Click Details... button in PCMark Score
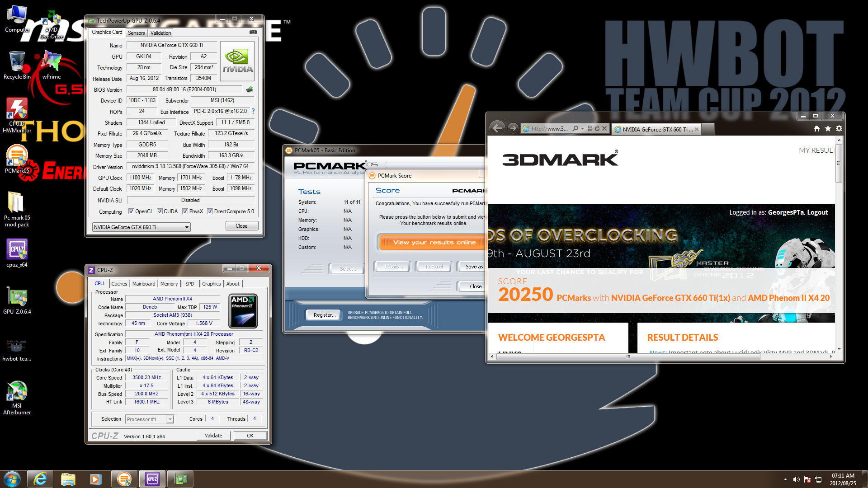 pyautogui.click(x=393, y=267)
